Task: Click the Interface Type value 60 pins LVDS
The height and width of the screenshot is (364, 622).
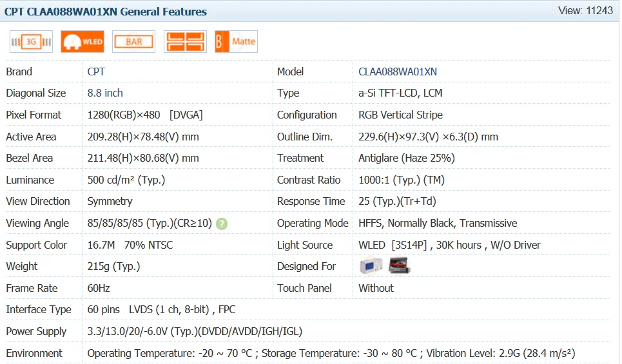Action: [x=161, y=310]
